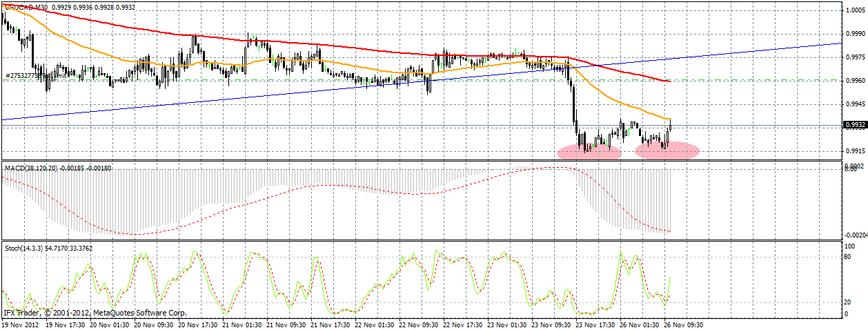Click the 19 Nov 2012 date label
Screen dimensions: 868x330
click(x=19, y=324)
